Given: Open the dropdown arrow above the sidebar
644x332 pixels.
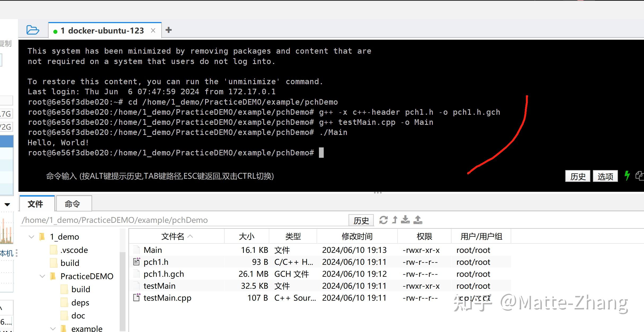Looking at the screenshot, I should click(7, 204).
